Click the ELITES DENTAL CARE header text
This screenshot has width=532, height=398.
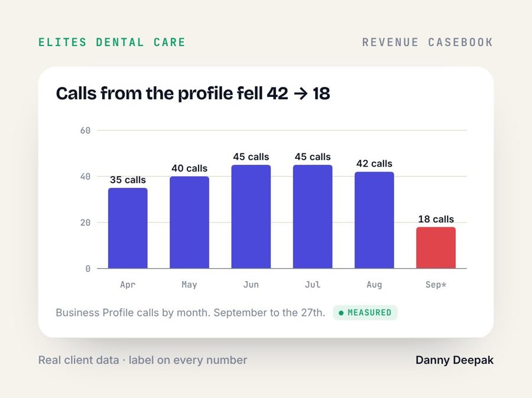112,43
